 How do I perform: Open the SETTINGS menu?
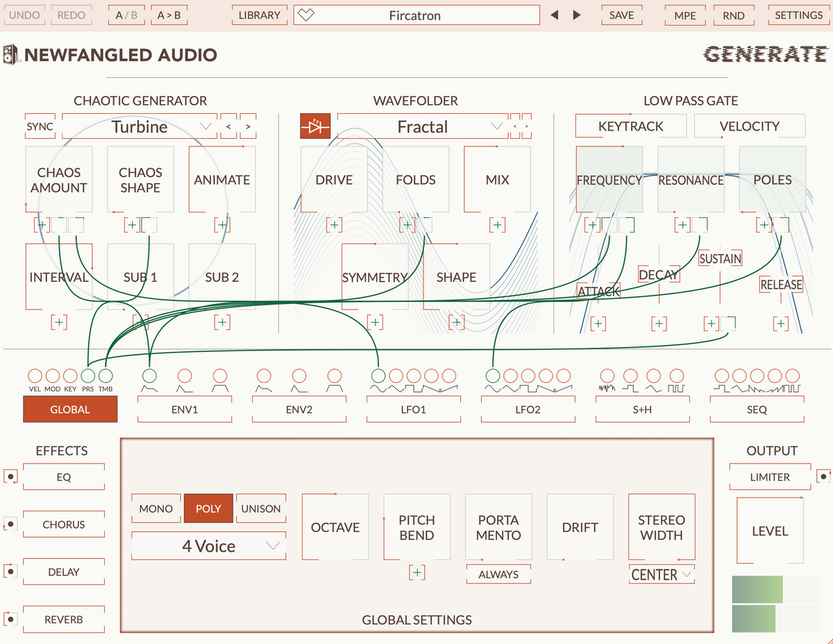[798, 15]
